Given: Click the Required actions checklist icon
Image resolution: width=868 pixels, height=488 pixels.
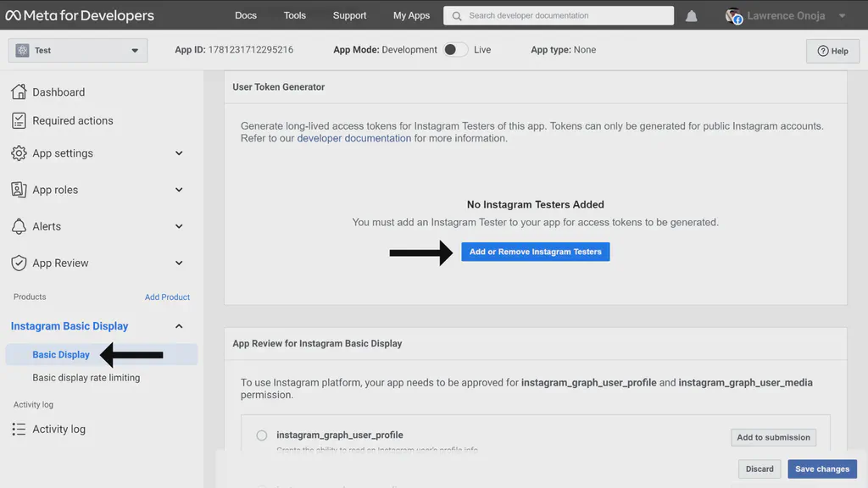Looking at the screenshot, I should (19, 120).
